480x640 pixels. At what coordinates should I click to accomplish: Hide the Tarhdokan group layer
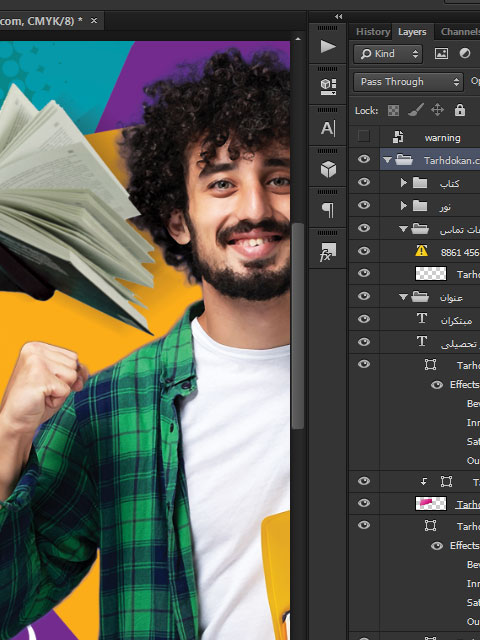pyautogui.click(x=364, y=159)
